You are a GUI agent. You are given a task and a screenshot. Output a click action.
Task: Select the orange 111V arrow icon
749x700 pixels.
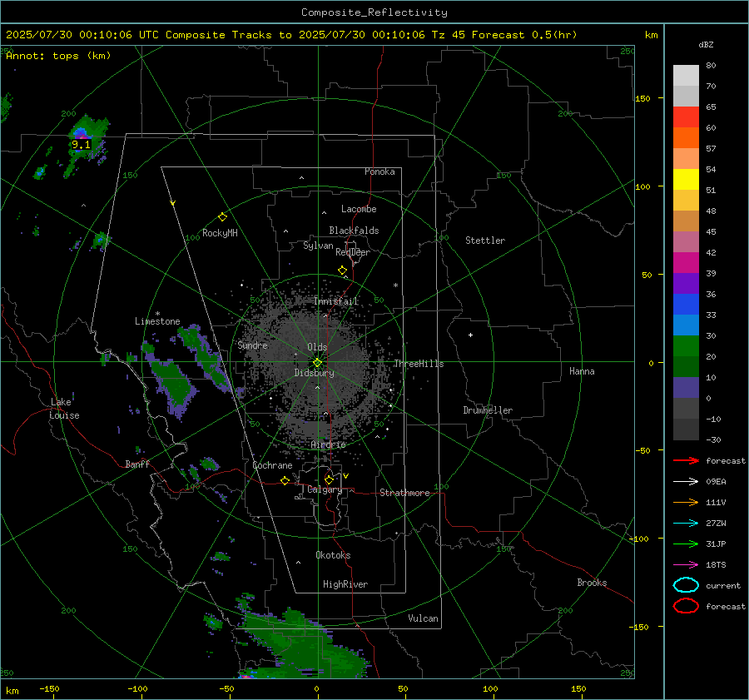click(x=686, y=502)
